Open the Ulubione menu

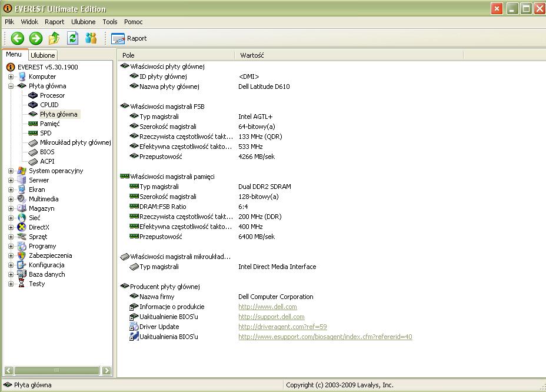click(83, 22)
